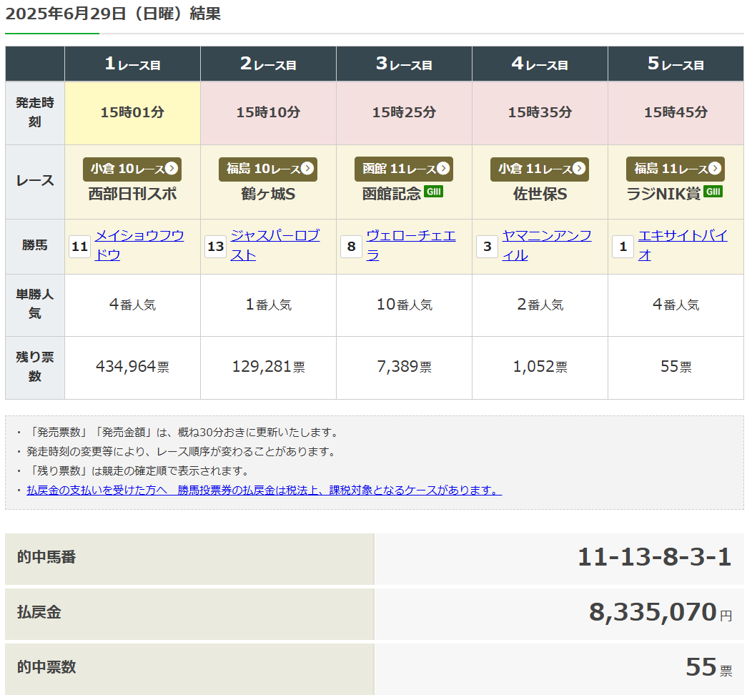
Task: Click horse number 1 box
Action: pos(623,247)
